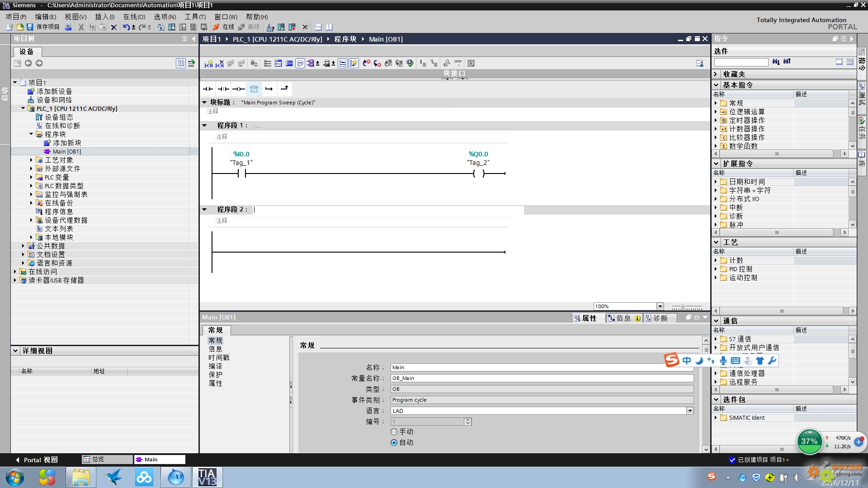Expand 公共数据 tree node

click(x=23, y=246)
